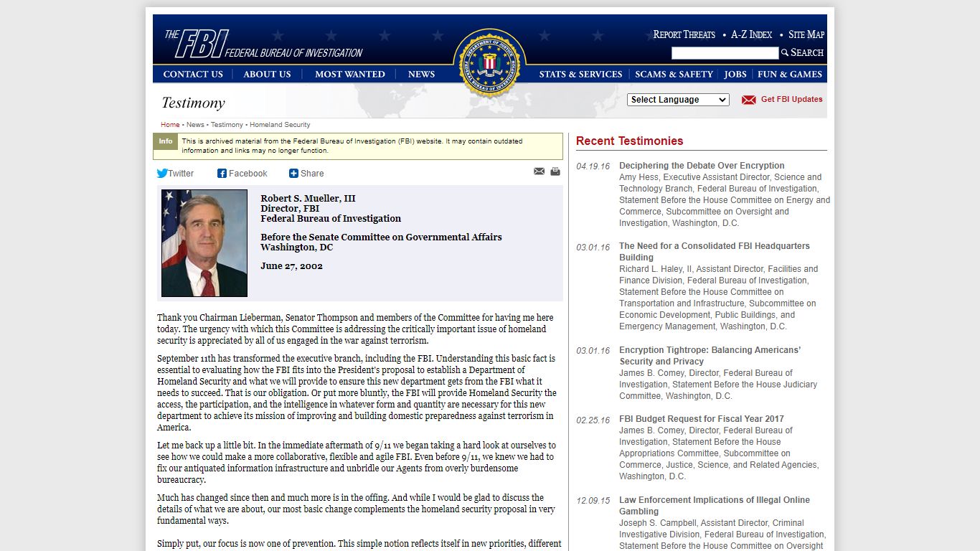Click the Site Map link
Screen dimensions: 980x551
pyautogui.click(x=806, y=34)
